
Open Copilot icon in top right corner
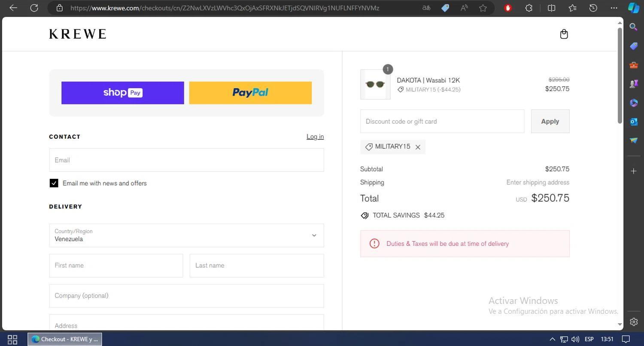(x=634, y=8)
